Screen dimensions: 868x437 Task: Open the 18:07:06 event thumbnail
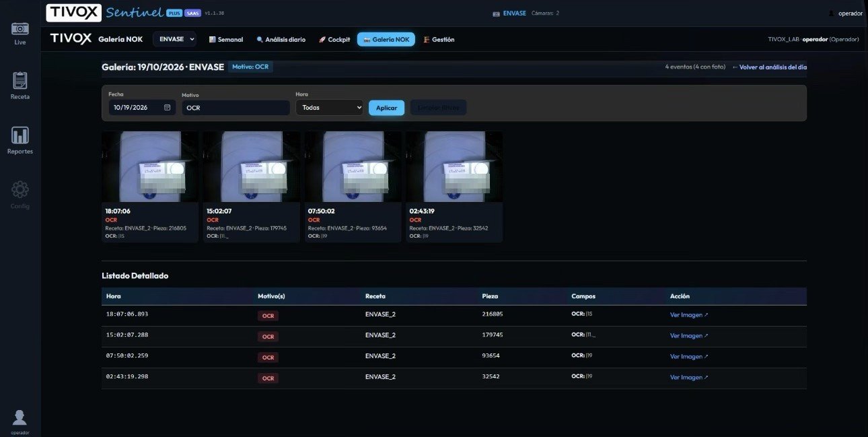pos(150,166)
